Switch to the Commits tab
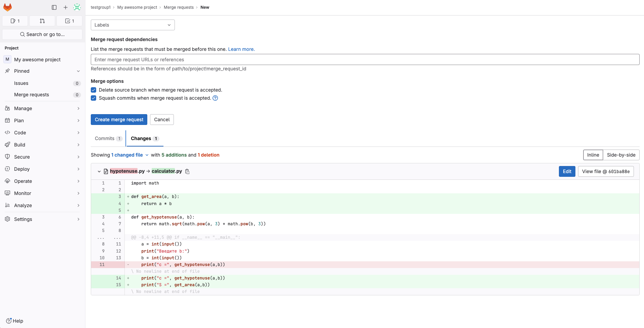Screen dimensions: 644x328 pos(108,138)
